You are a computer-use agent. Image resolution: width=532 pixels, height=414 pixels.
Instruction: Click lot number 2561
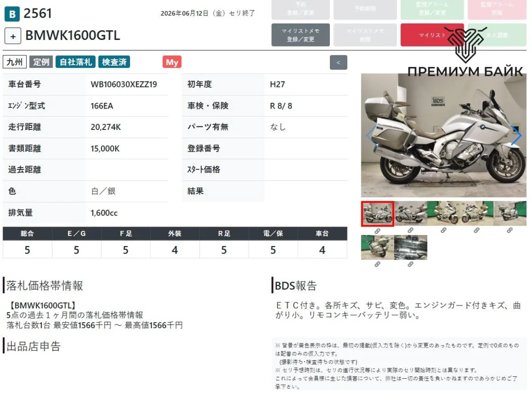point(38,14)
